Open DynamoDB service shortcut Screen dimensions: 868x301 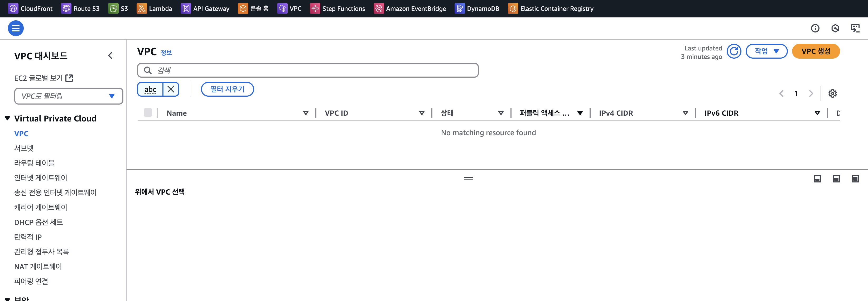477,8
